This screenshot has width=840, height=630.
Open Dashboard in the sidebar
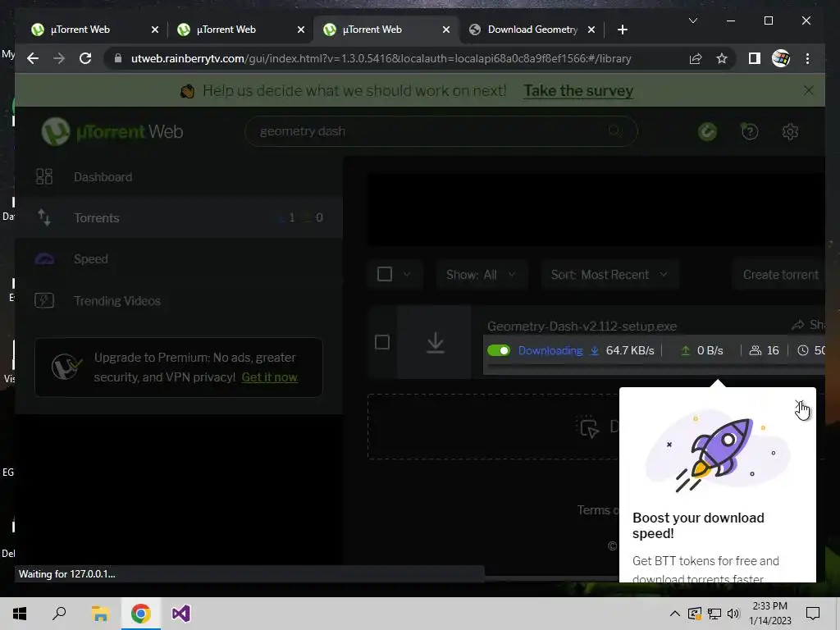[178, 177]
